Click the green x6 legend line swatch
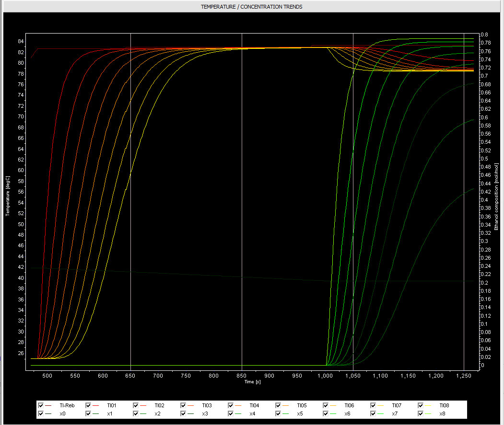The height and width of the screenshot is (425, 504). [334, 414]
